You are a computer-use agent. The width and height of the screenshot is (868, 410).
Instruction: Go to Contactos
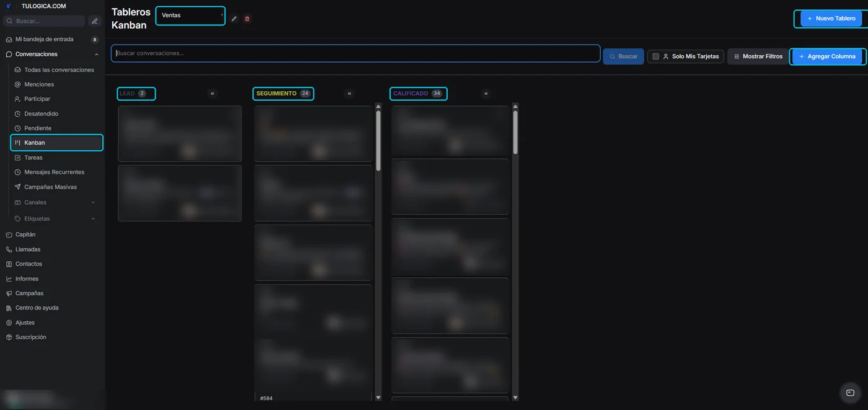(x=29, y=264)
